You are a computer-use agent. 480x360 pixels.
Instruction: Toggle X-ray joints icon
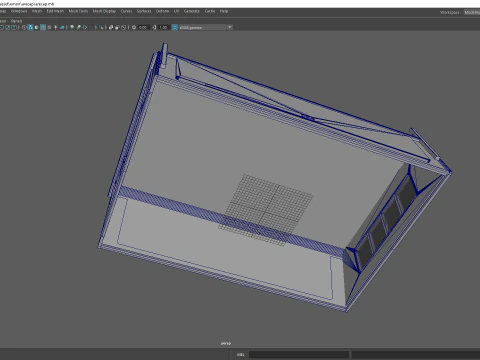(x=123, y=27)
